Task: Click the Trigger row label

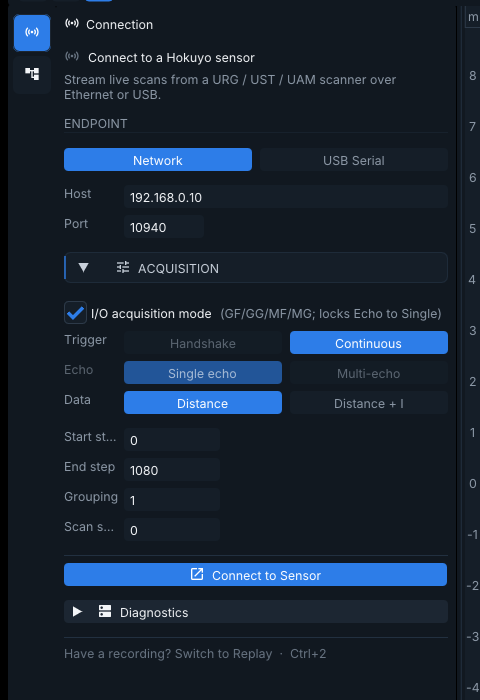Action: [x=85, y=340]
